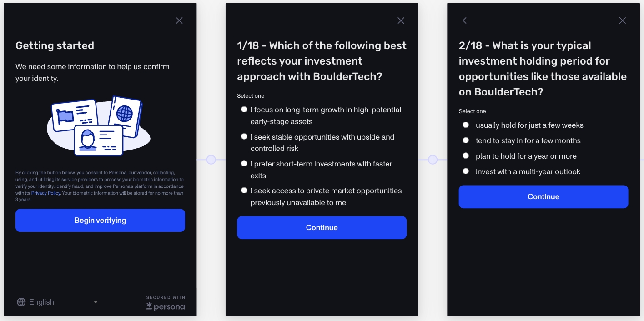
Task: Click the connector node between first two screens
Action: tap(211, 160)
